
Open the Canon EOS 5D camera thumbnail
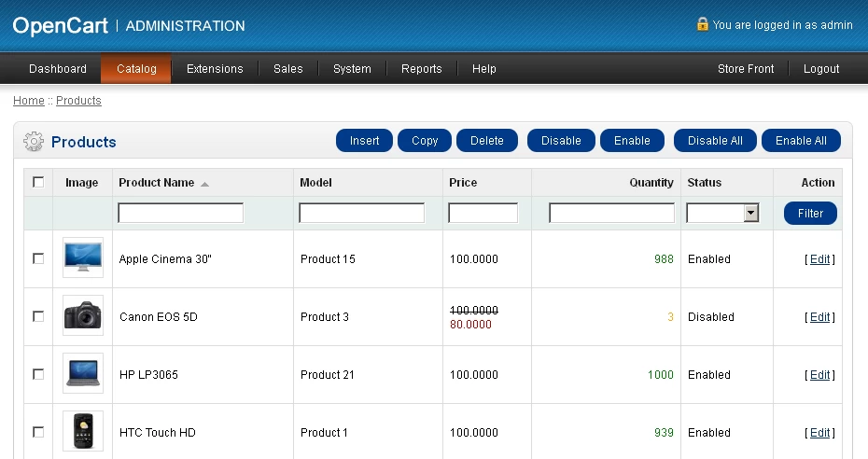[83, 315]
